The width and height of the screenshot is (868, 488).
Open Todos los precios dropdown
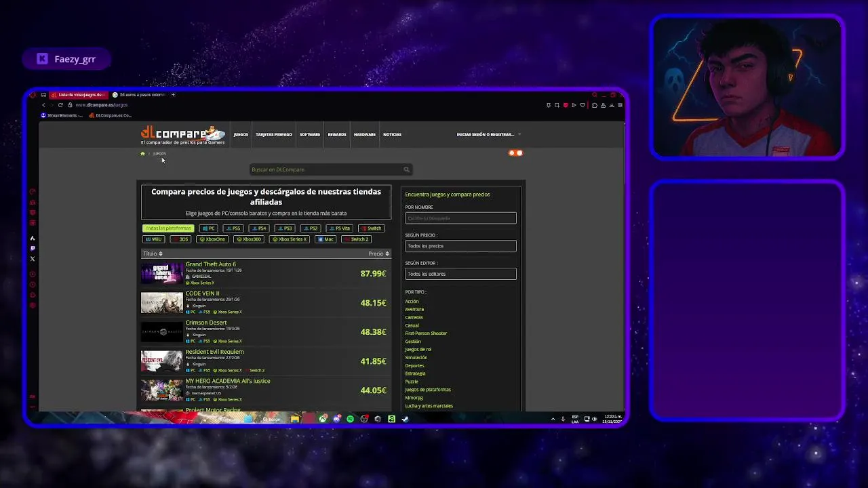pos(460,246)
